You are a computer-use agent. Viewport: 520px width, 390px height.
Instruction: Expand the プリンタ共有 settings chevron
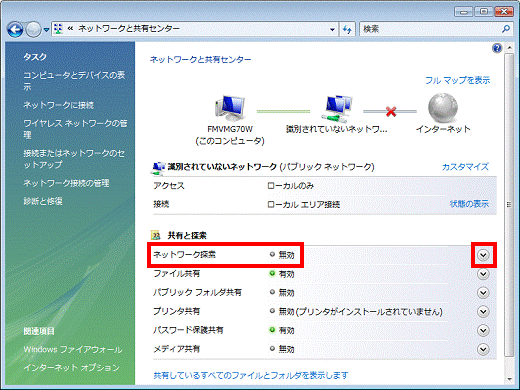(x=483, y=312)
